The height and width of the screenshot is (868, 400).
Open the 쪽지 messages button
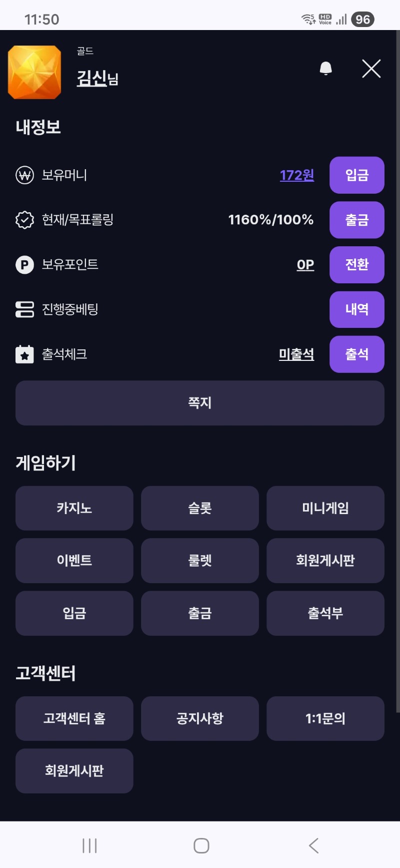point(199,403)
